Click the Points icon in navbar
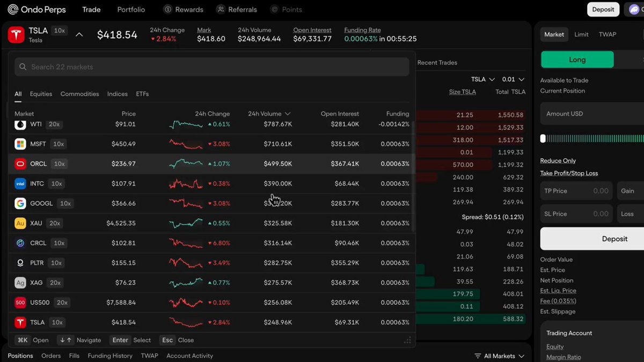 coord(275,10)
